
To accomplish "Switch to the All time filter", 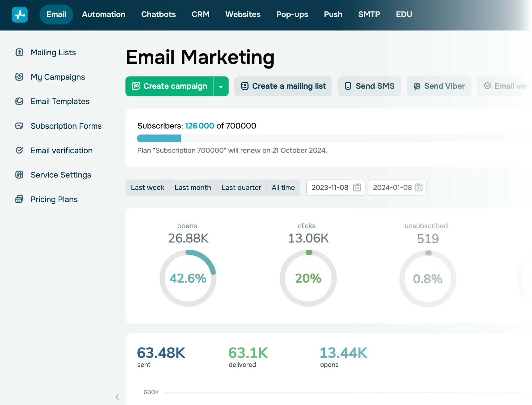I will pyautogui.click(x=283, y=188).
